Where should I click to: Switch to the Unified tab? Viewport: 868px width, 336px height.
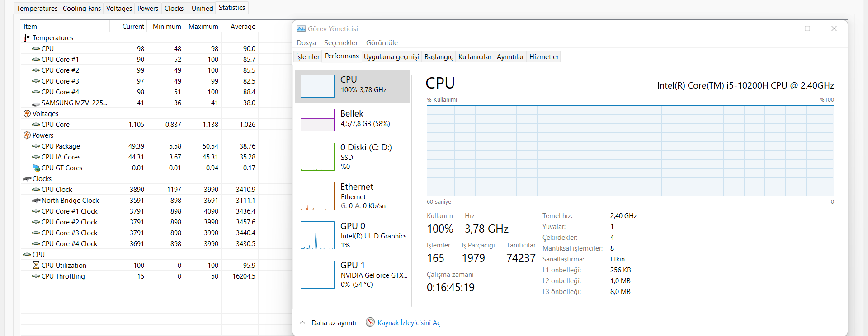202,9
